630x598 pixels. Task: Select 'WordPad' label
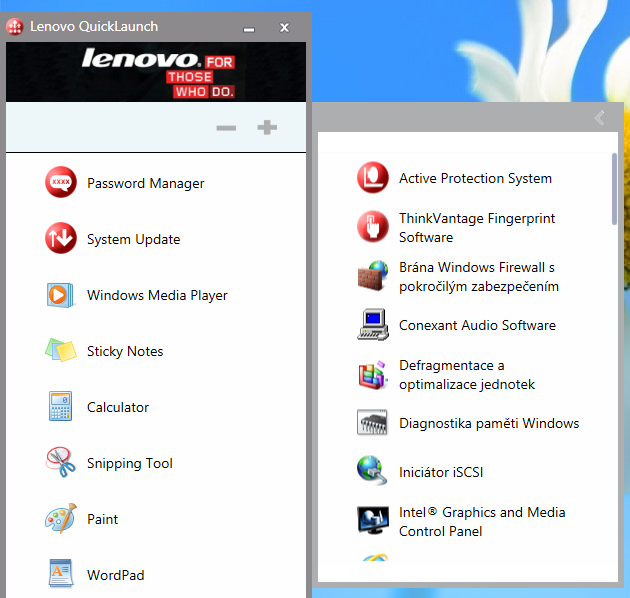pyautogui.click(x=116, y=575)
